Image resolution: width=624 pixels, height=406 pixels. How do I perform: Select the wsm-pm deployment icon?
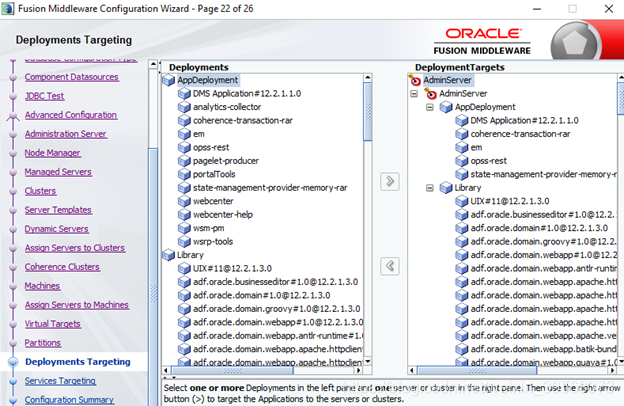(x=184, y=228)
